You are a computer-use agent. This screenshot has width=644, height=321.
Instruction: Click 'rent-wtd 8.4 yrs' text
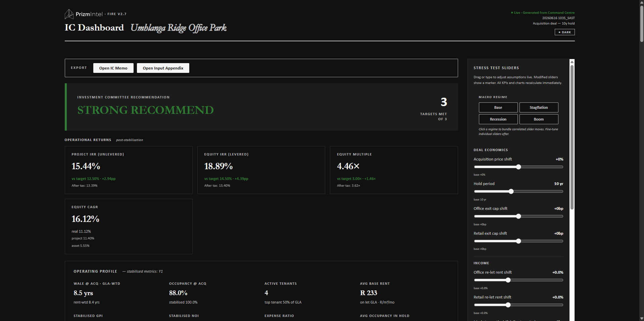(x=87, y=302)
